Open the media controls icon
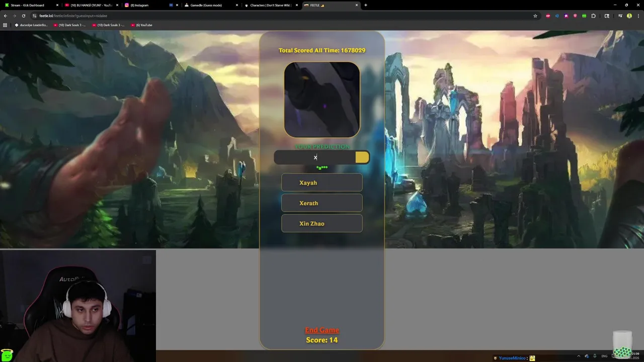644x362 pixels. [x=620, y=16]
